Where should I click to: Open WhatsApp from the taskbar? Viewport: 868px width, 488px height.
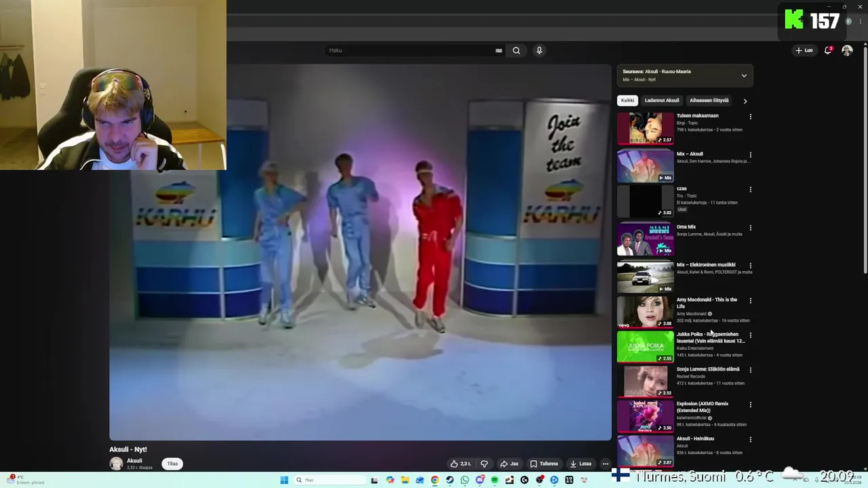tap(465, 480)
